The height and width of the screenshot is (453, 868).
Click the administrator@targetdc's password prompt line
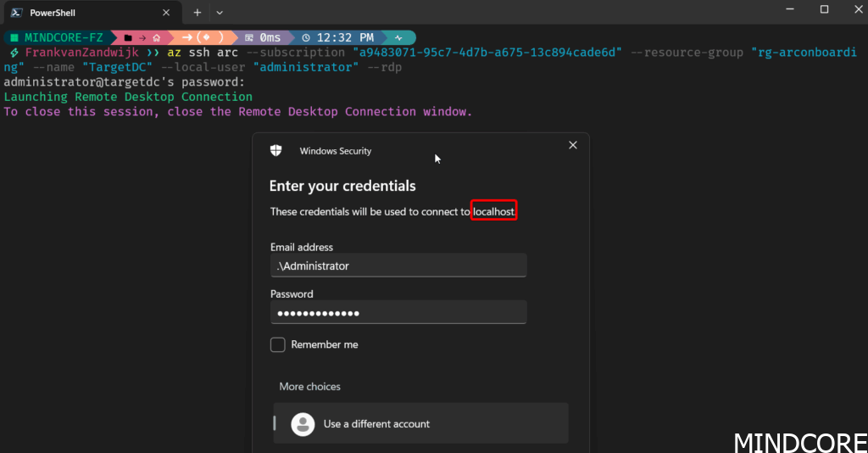(124, 82)
